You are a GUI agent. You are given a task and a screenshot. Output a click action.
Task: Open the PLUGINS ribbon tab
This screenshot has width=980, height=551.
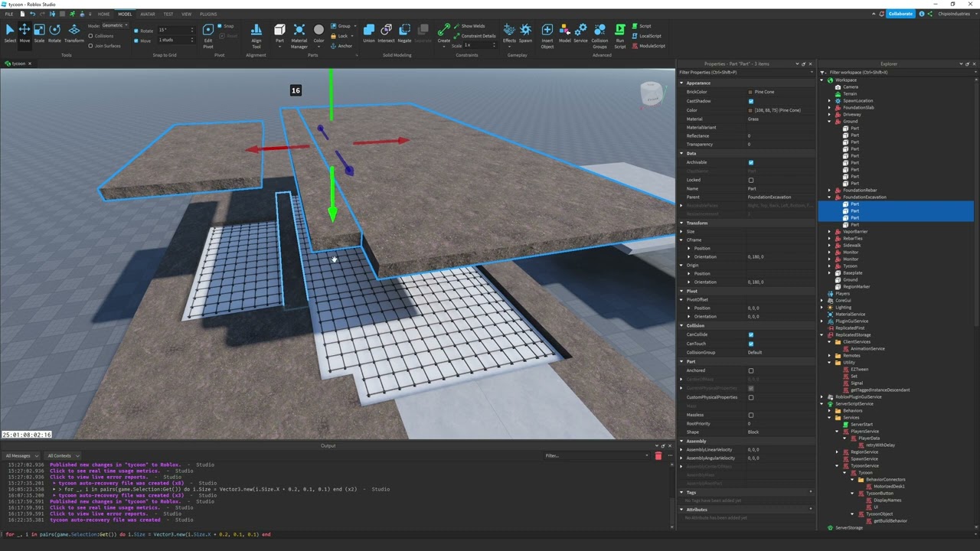[x=208, y=14]
